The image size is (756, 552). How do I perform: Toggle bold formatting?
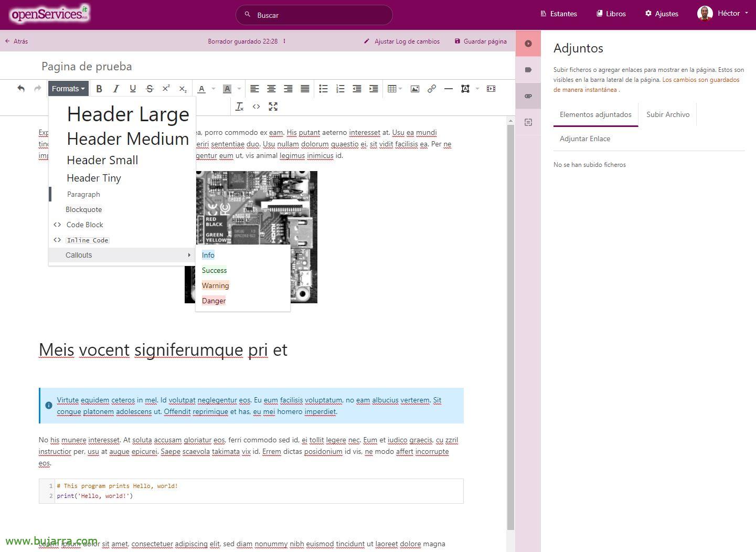click(99, 89)
